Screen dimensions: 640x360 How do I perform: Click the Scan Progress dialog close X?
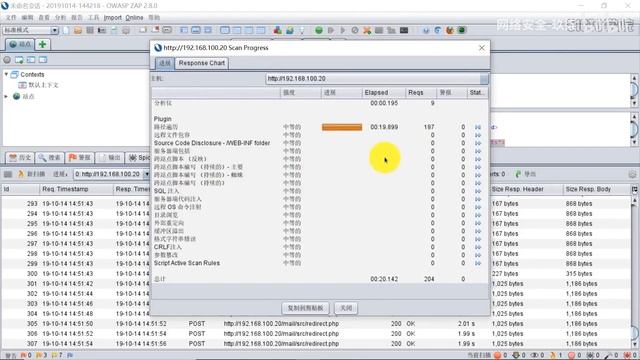pos(482,48)
